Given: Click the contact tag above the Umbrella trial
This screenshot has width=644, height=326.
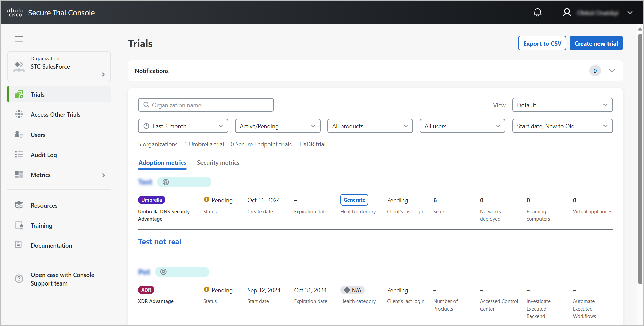Looking at the screenshot, I should (184, 182).
